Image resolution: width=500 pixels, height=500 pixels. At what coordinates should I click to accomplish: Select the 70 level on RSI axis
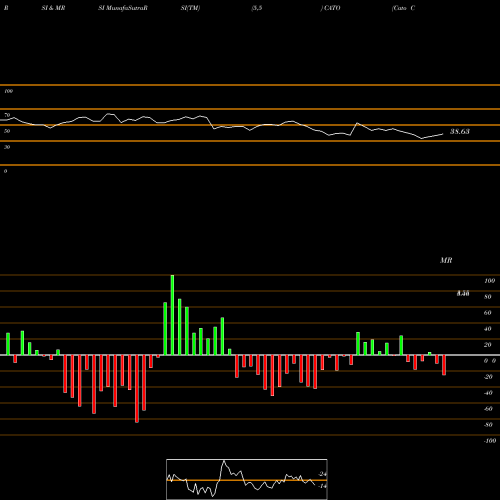point(7,115)
